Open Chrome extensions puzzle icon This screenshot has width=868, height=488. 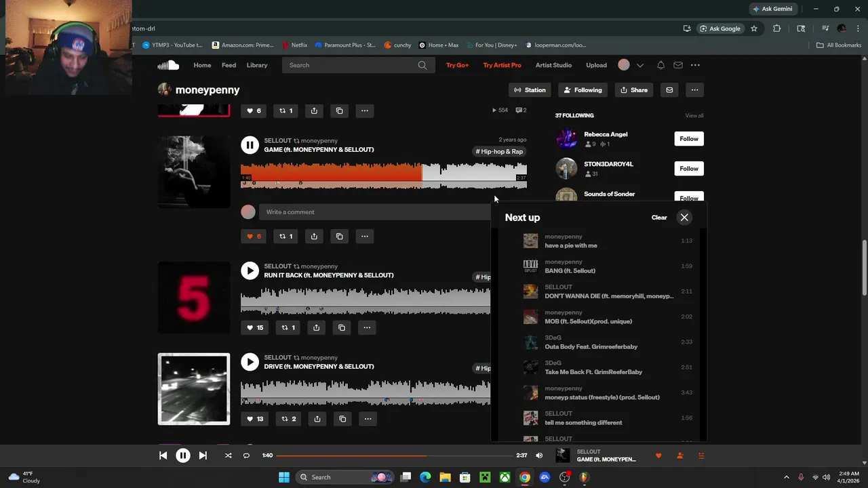(x=777, y=28)
